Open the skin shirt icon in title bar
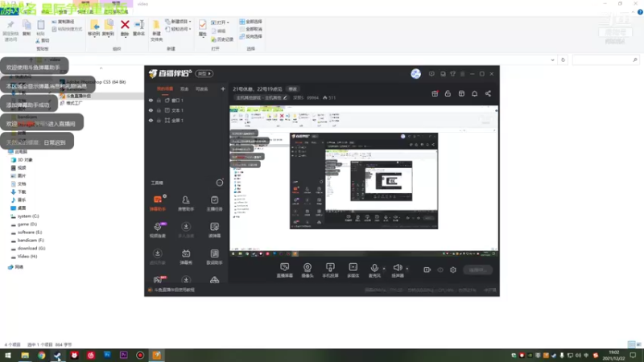This screenshot has width=644, height=362. pyautogui.click(x=452, y=74)
